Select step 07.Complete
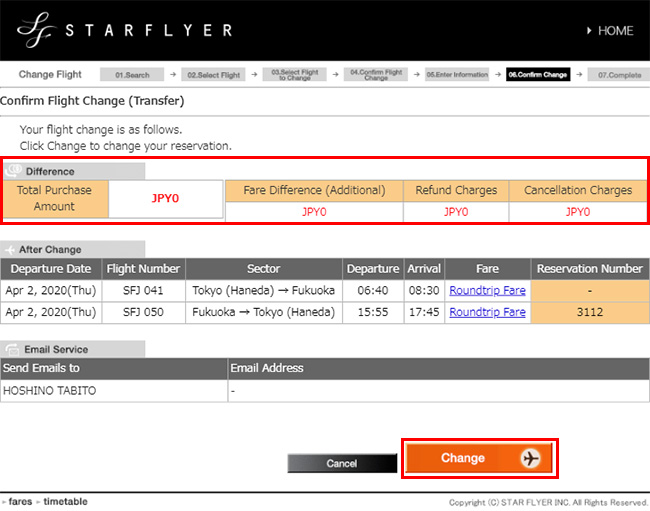The height and width of the screenshot is (511, 650). [x=617, y=75]
